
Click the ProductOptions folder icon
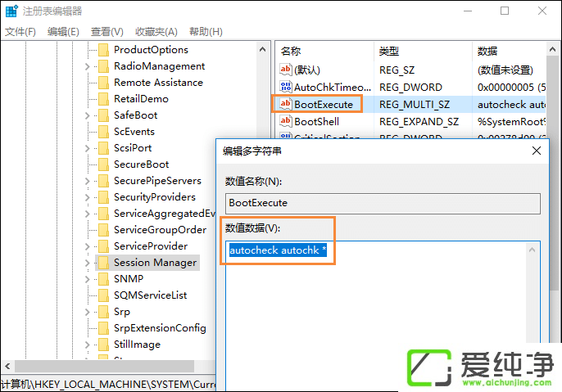(103, 50)
